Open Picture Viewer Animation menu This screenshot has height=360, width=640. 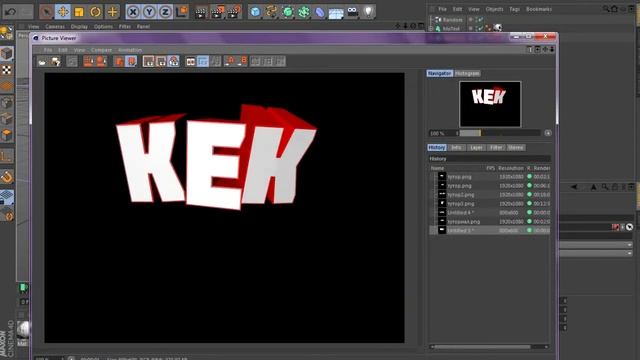pos(130,50)
